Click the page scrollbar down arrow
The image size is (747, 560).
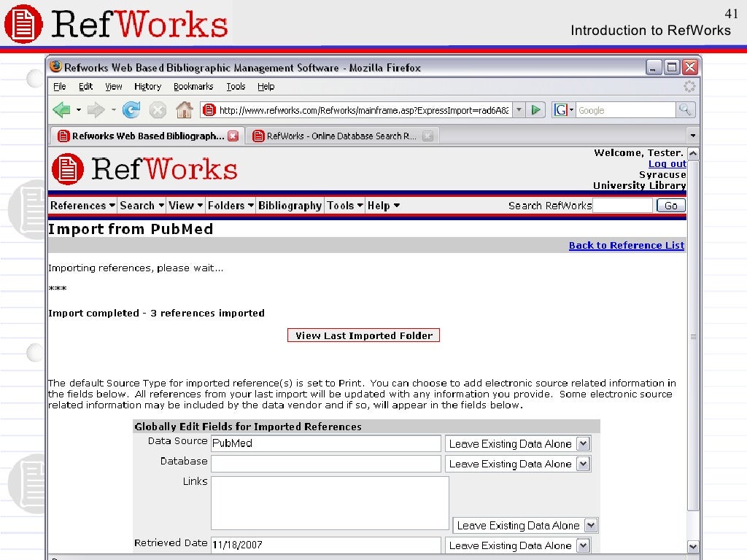tap(693, 546)
